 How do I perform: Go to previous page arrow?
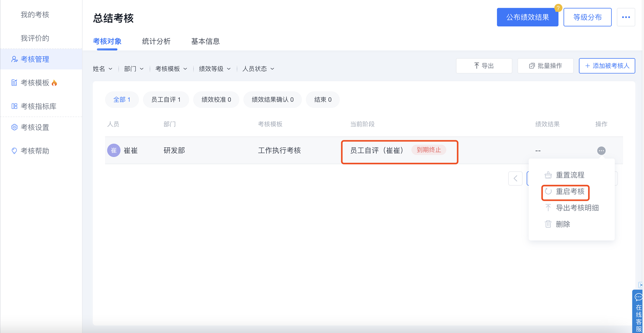point(515,179)
